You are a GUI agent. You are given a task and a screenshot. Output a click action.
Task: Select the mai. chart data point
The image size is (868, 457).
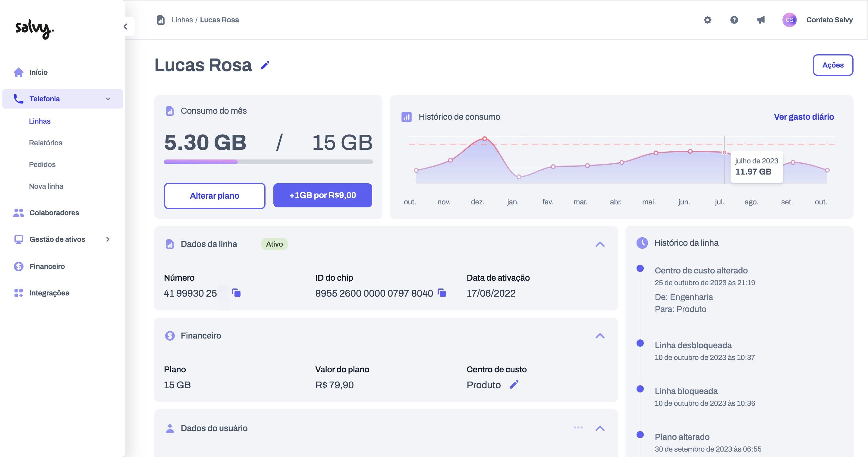pos(656,153)
